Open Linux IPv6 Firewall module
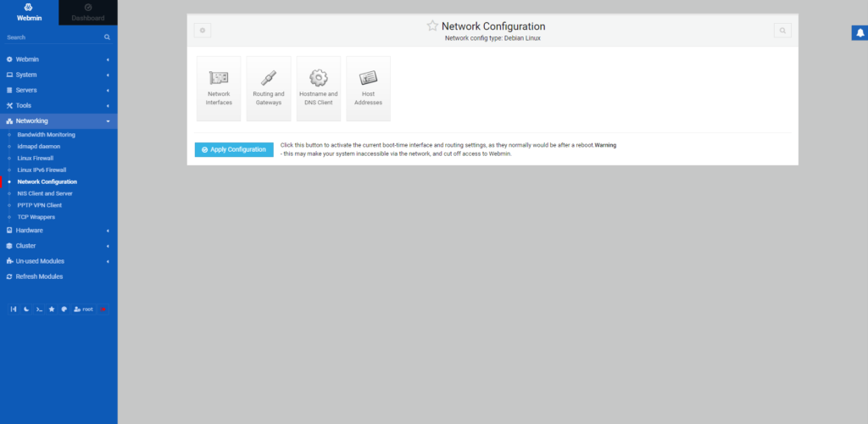The width and height of the screenshot is (868, 424). pos(42,170)
